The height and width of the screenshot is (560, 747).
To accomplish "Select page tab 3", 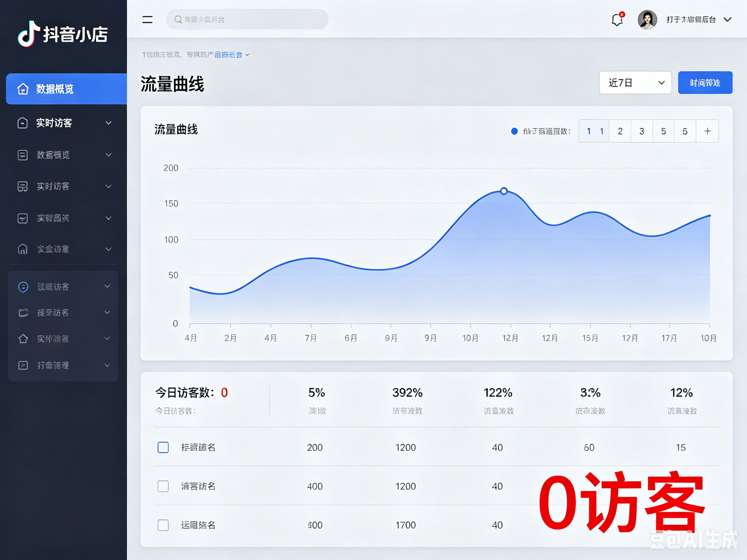I will [642, 131].
